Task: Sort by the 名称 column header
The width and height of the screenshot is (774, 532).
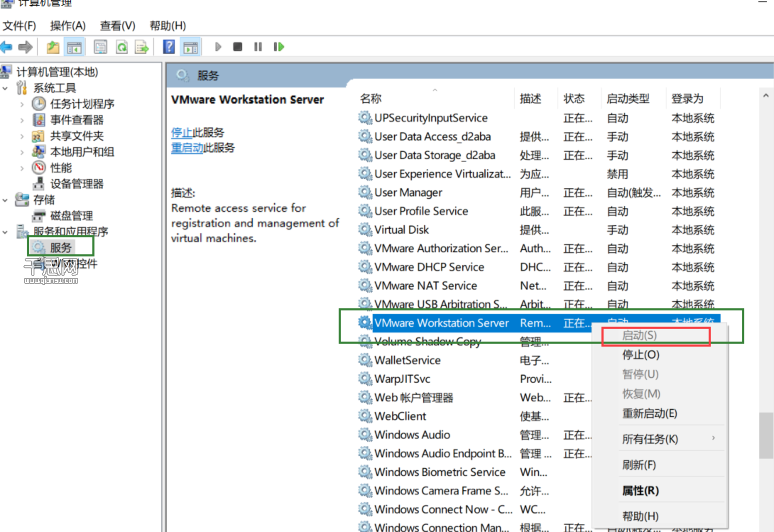Action: coord(435,98)
